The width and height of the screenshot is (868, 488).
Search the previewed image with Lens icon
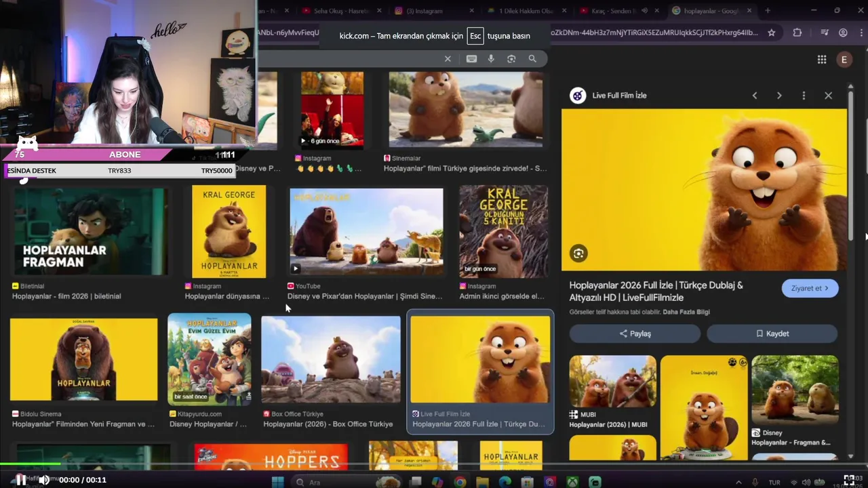click(x=578, y=253)
